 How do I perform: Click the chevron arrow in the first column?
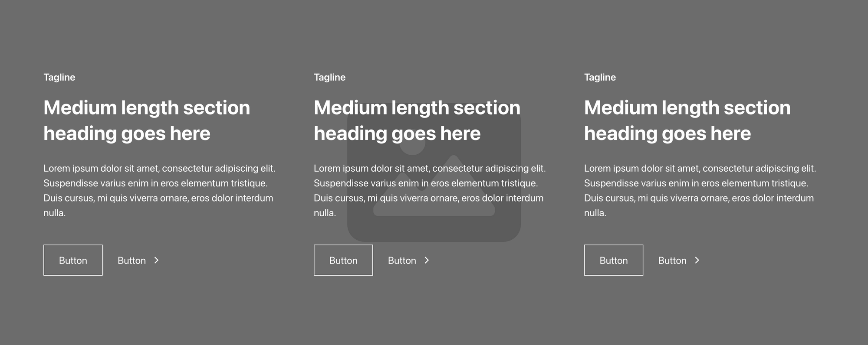[157, 260]
